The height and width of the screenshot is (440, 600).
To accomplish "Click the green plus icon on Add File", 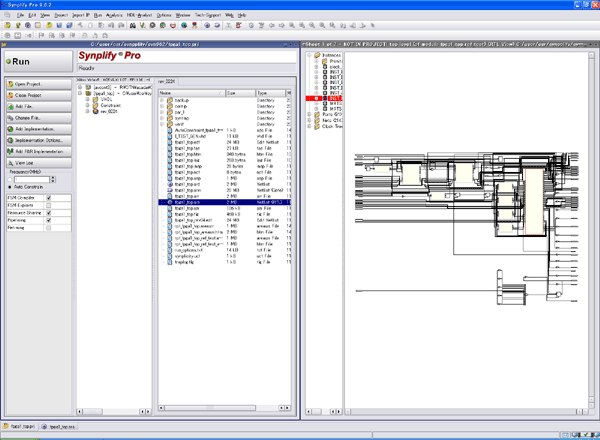I will (x=11, y=106).
